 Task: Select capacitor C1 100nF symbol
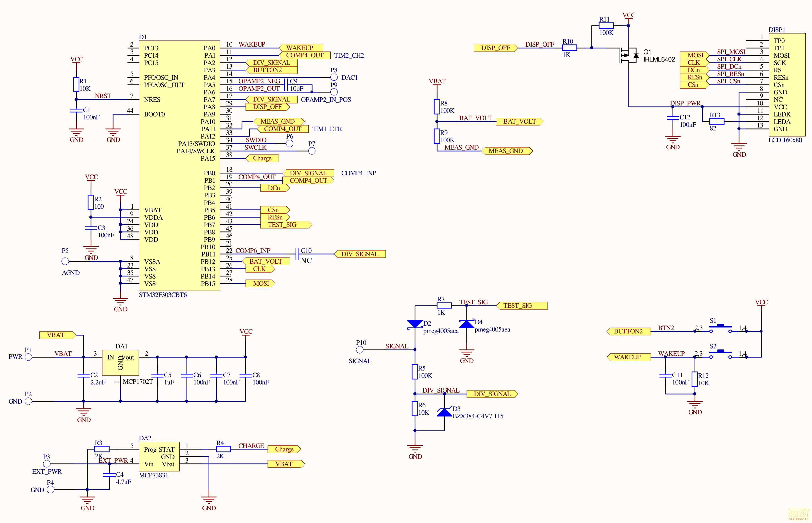tap(76, 110)
